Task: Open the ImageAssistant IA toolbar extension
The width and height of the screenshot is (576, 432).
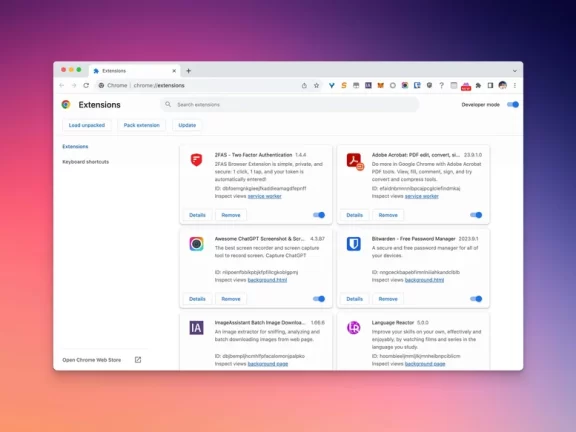Action: click(368, 86)
